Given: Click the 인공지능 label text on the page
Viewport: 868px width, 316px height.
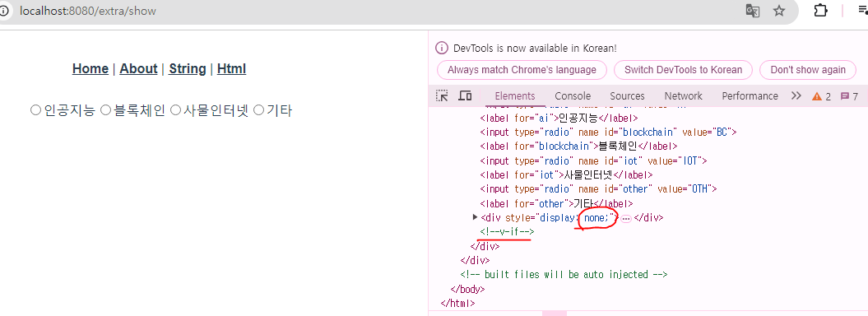Looking at the screenshot, I should pos(70,111).
